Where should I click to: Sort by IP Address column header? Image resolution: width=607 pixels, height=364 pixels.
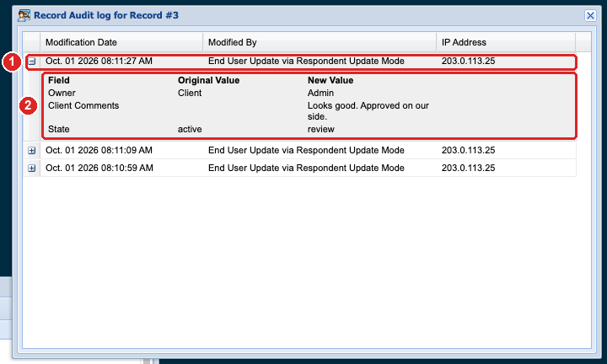tap(506, 42)
